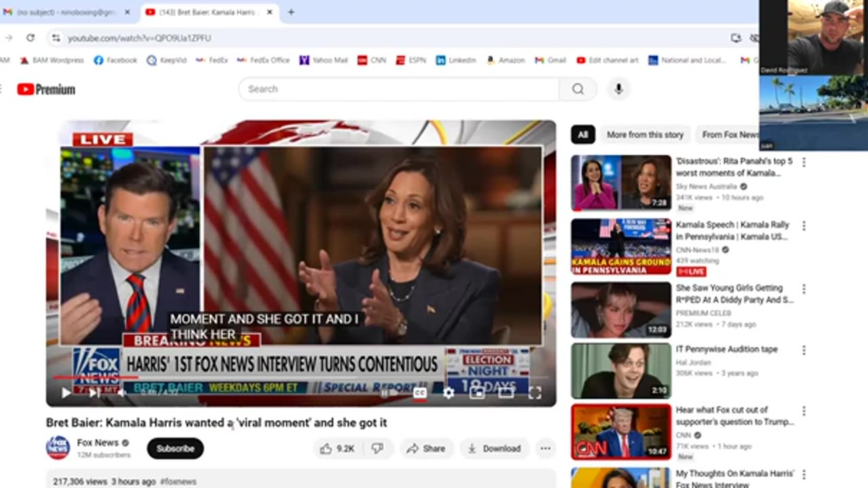Share the video
The image size is (868, 488).
[x=426, y=449]
